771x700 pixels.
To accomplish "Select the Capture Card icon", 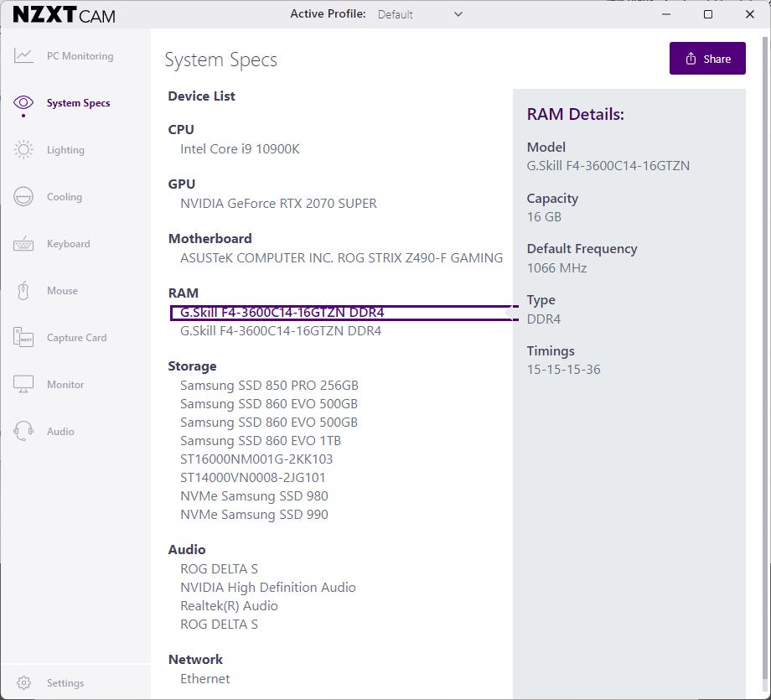I will (x=23, y=338).
